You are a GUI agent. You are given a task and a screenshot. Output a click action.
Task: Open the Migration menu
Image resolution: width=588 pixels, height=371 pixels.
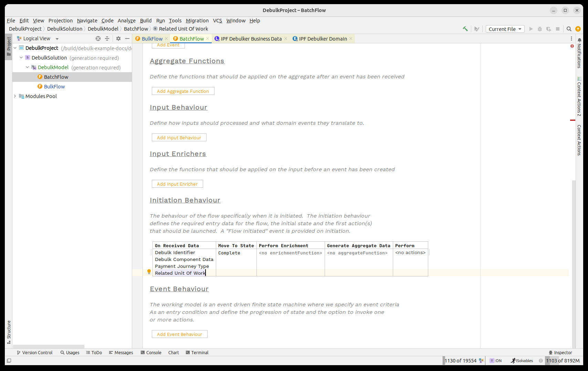(x=197, y=21)
